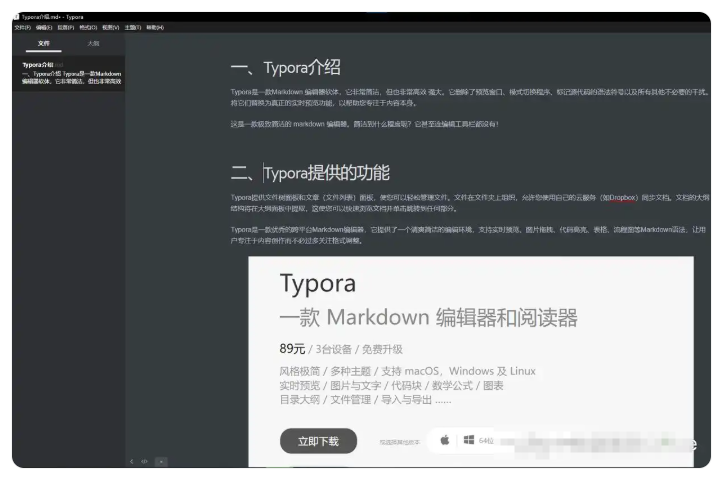Click the small square icon beside source code toggle
This screenshot has width=713, height=477.
[161, 462]
